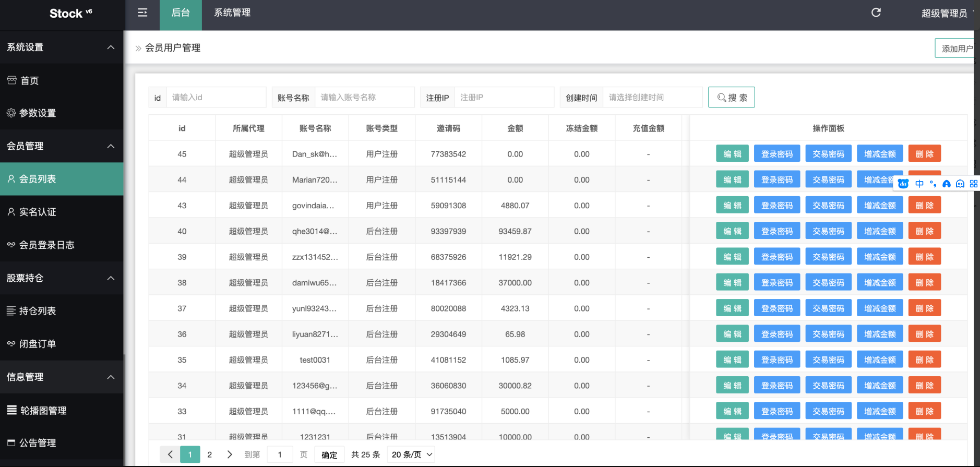Viewport: 980px width, 467px height.
Task: Confirm page jump with 确定 button
Action: [329, 454]
